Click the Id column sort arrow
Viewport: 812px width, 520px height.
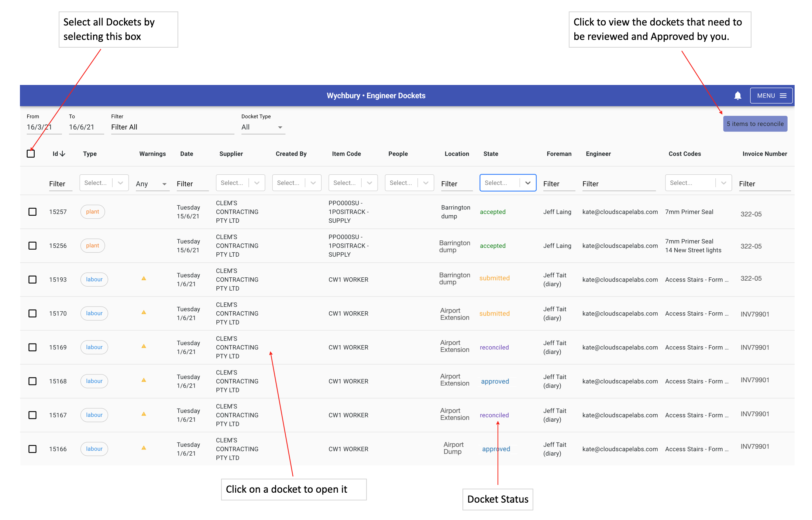pos(63,154)
